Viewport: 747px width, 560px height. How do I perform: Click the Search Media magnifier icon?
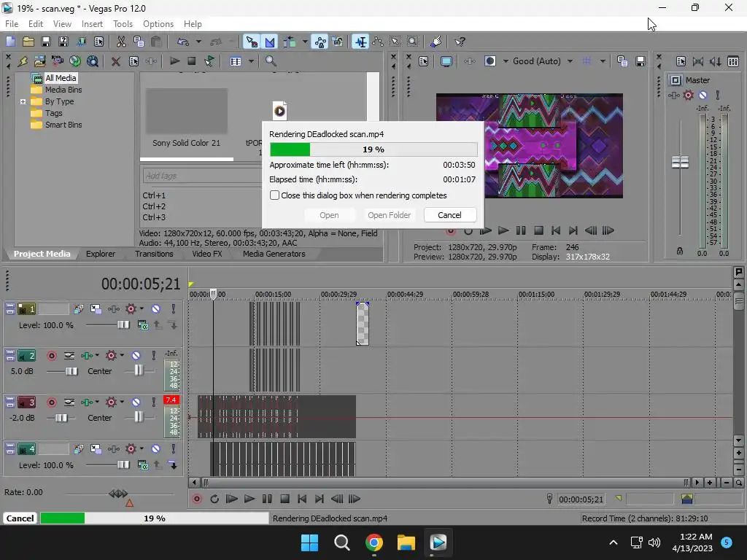271,61
